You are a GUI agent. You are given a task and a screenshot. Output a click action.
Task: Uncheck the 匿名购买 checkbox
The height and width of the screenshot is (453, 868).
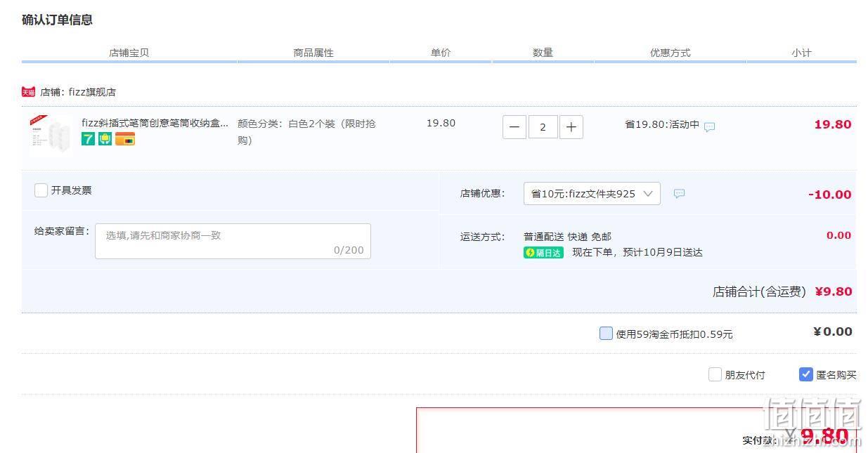click(806, 374)
